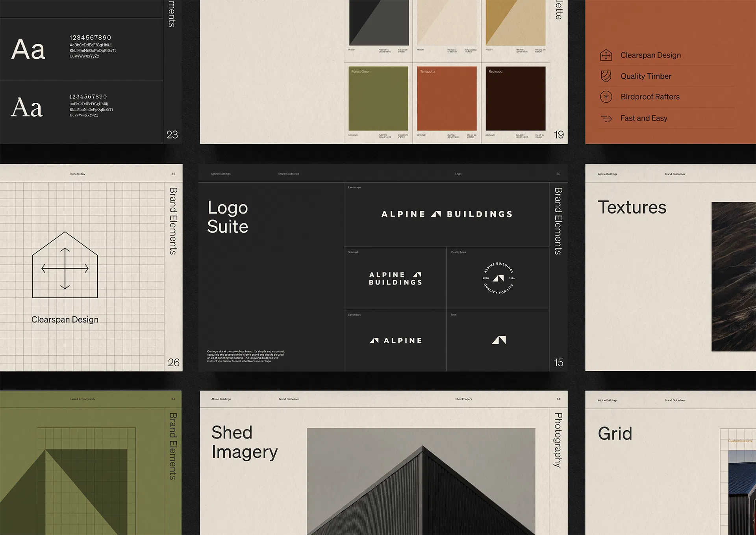Click the Logo Suite heading
The width and height of the screenshot is (756, 535).
point(228,217)
